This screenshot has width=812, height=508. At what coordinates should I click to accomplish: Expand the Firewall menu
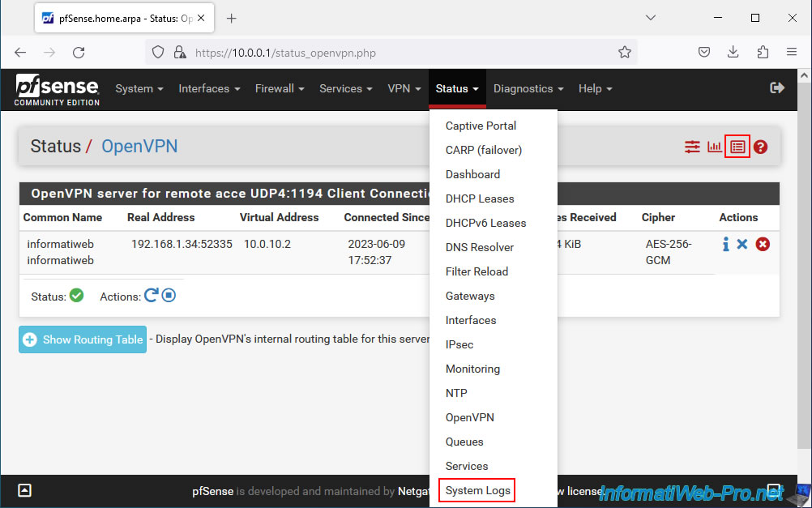tap(280, 88)
